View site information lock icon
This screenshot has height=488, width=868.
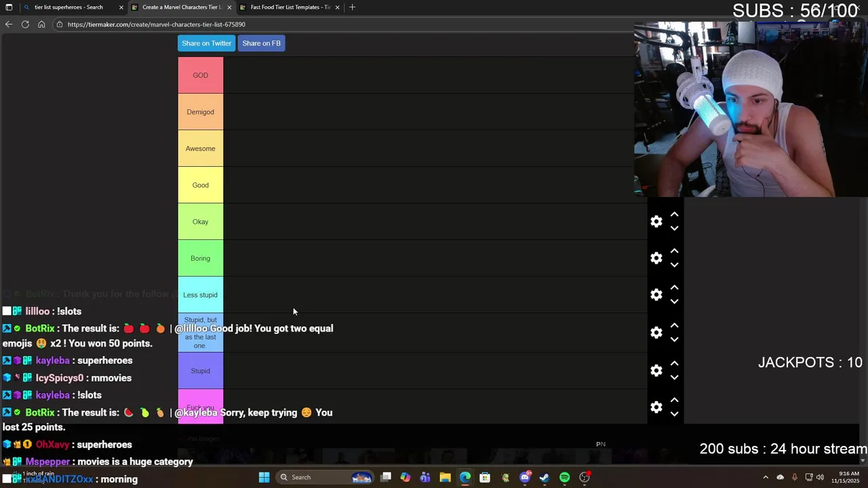(x=59, y=24)
